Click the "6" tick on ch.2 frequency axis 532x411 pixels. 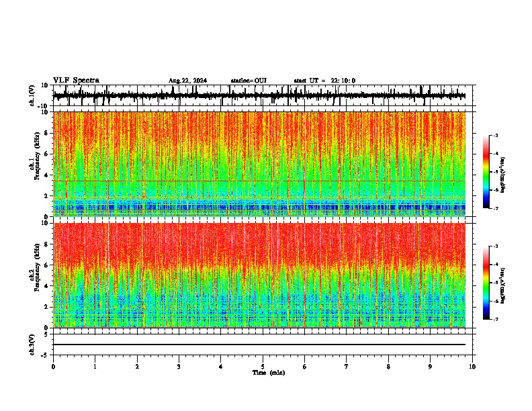click(46, 265)
